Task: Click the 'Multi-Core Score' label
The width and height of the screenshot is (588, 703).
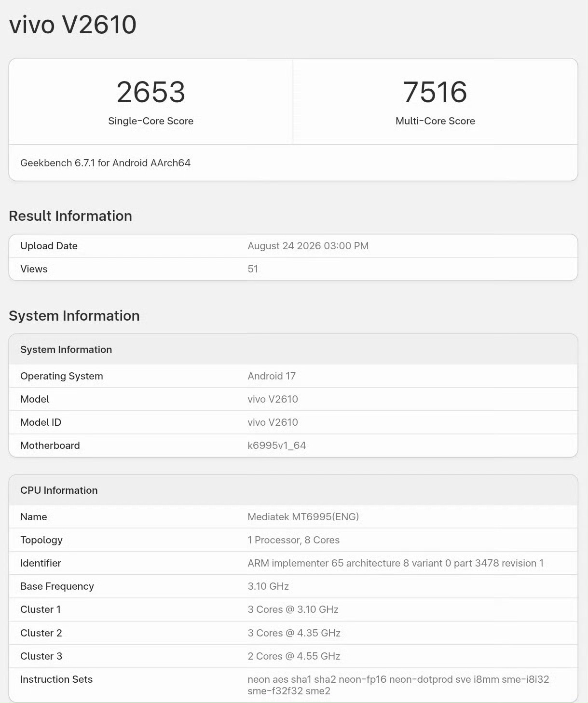Action: point(435,121)
